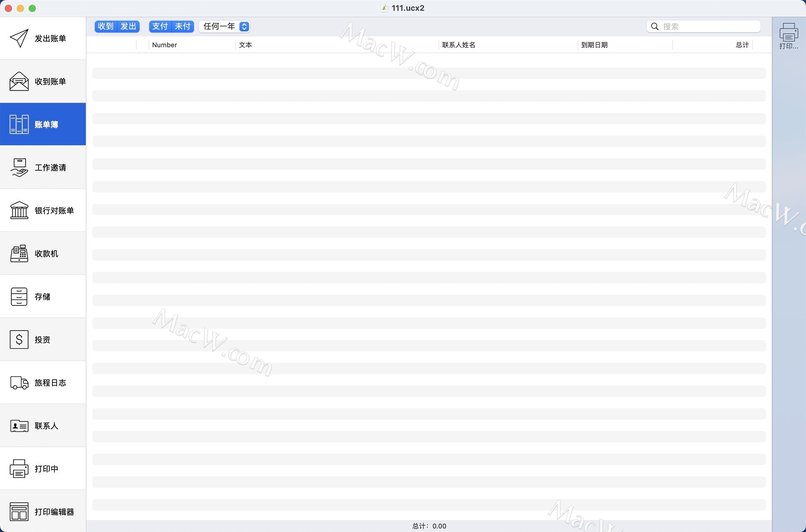Open the 银行对账单 bank building icon
The width and height of the screenshot is (806, 532).
(x=19, y=210)
